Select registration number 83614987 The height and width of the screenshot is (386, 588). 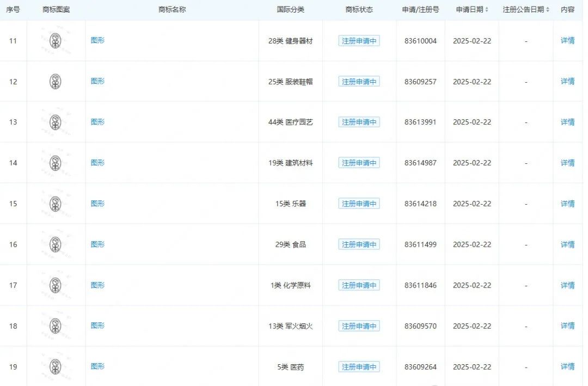click(x=420, y=163)
